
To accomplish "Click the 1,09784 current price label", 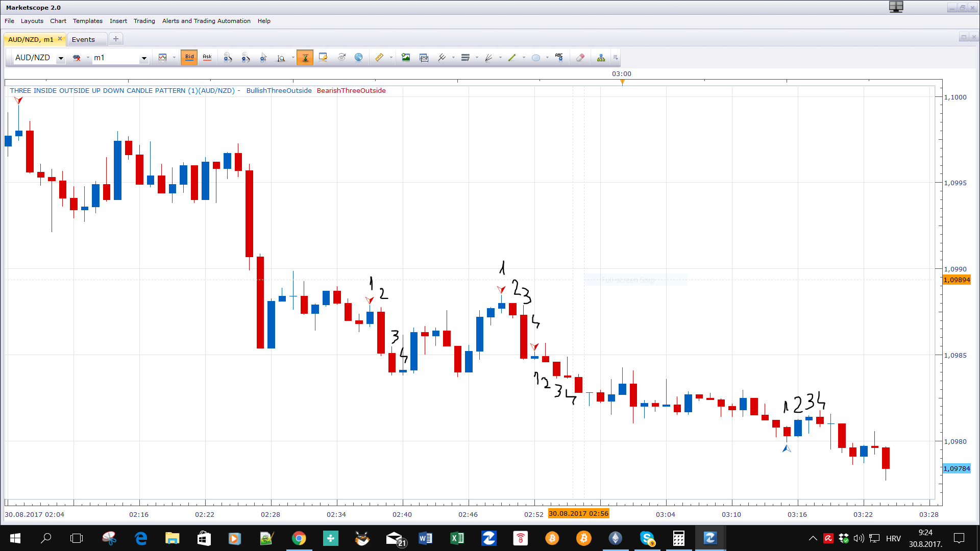I will (x=957, y=468).
